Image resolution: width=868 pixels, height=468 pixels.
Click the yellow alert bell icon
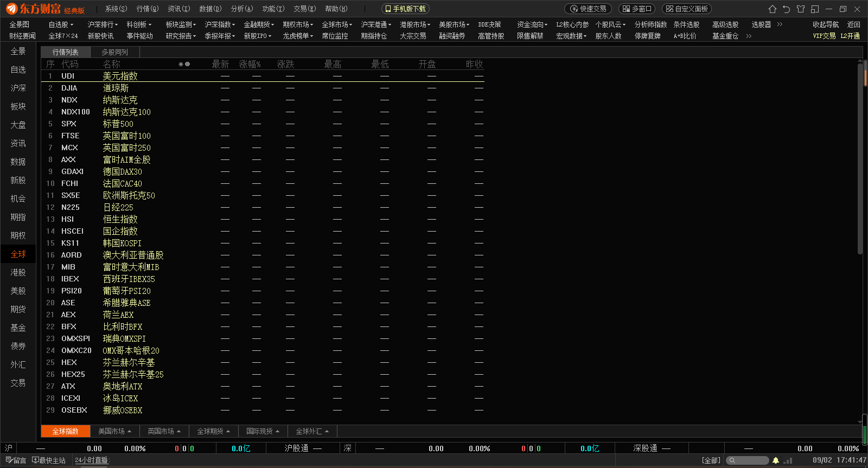776,460
